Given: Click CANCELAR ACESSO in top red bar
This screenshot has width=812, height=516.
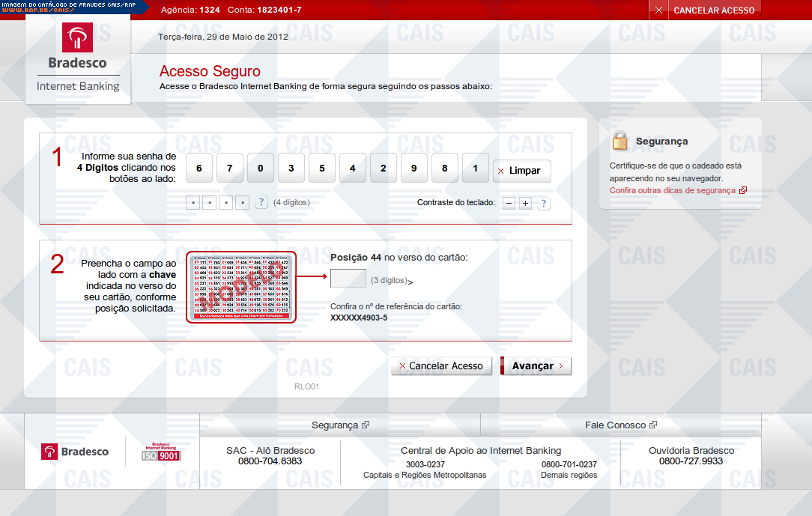Looking at the screenshot, I should click(x=706, y=10).
